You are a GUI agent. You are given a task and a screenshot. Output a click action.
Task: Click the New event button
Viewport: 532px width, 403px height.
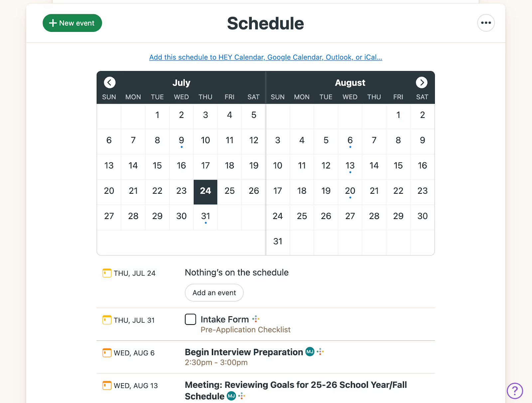click(72, 23)
